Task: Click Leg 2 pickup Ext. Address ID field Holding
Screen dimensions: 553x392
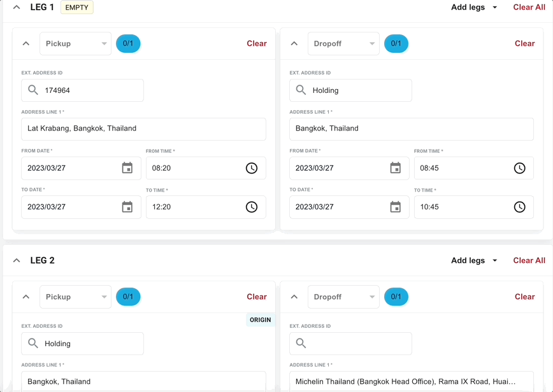Action: point(83,344)
